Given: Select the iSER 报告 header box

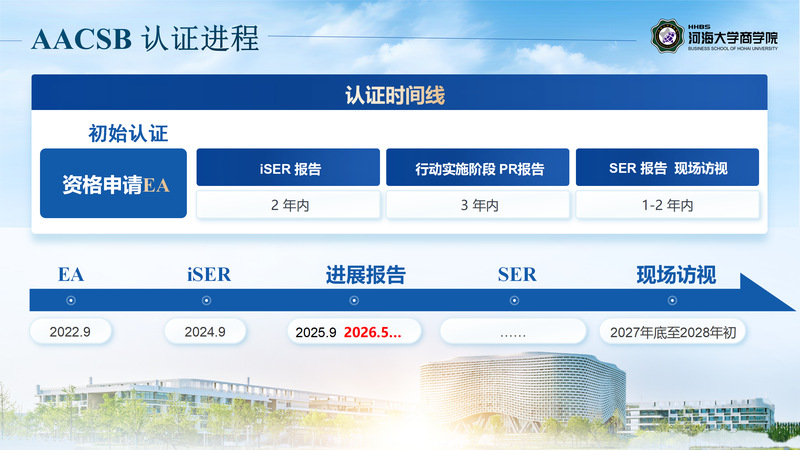Looking at the screenshot, I should [x=288, y=168].
